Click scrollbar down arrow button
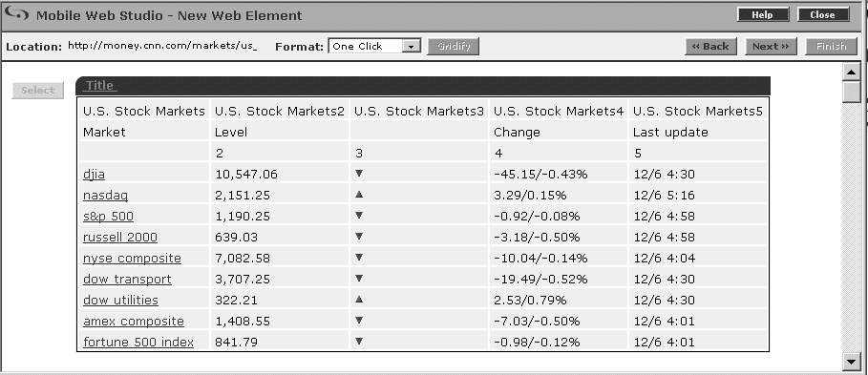Screen dimensions: 868x375 (851, 362)
